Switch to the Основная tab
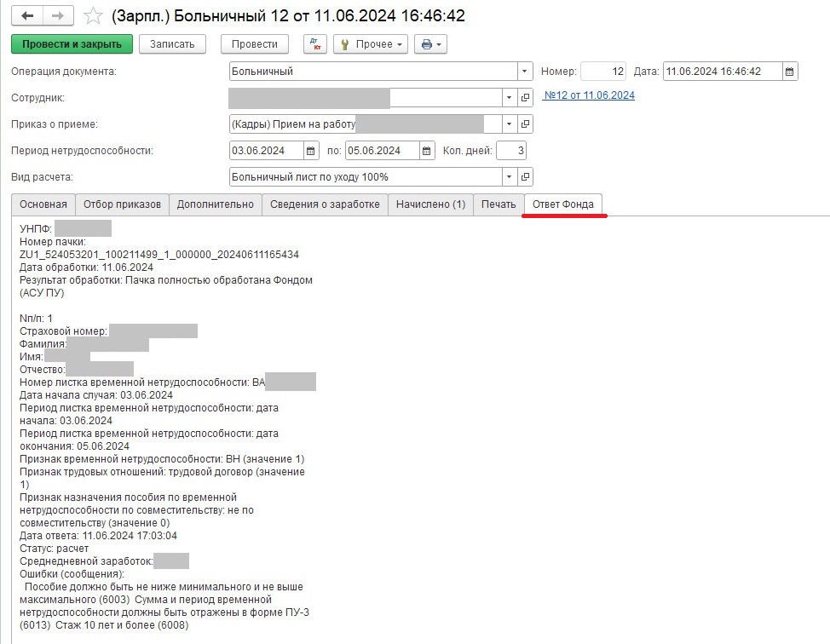 43,204
